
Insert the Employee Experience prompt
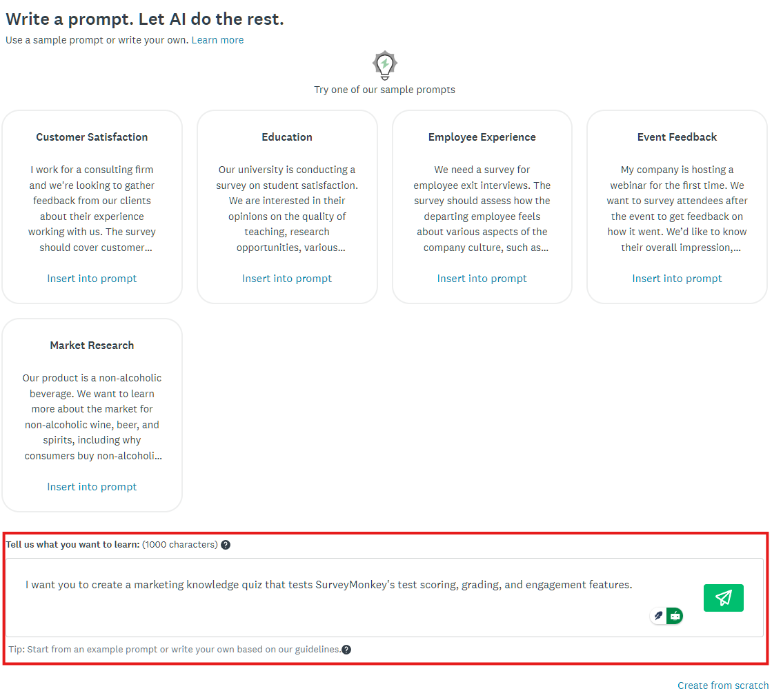tap(482, 278)
